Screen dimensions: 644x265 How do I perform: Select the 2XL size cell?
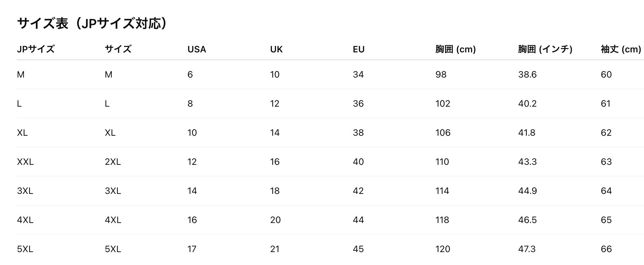pyautogui.click(x=113, y=162)
